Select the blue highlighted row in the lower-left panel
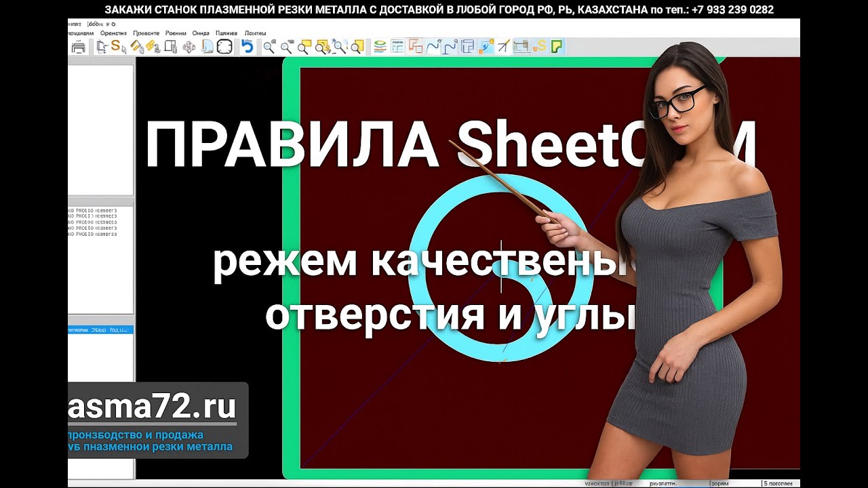This screenshot has width=868, height=488. pos(100,330)
